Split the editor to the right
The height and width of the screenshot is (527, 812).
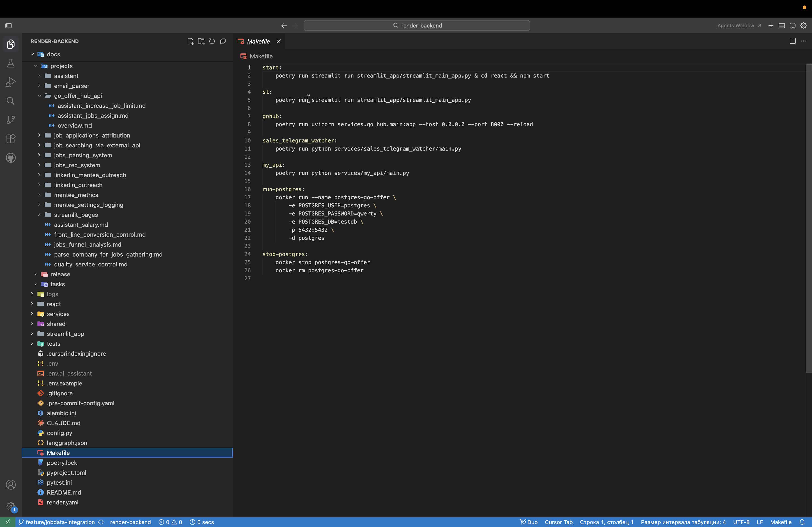(793, 41)
